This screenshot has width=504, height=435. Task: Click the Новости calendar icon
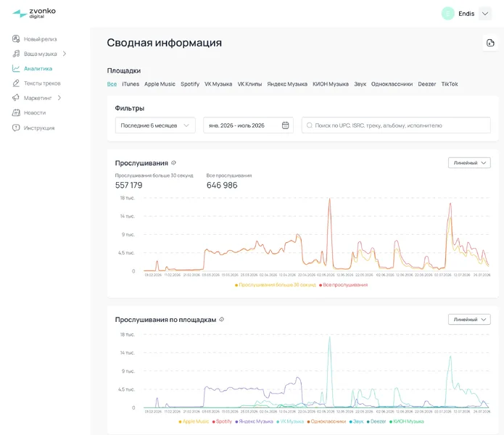pyautogui.click(x=16, y=112)
